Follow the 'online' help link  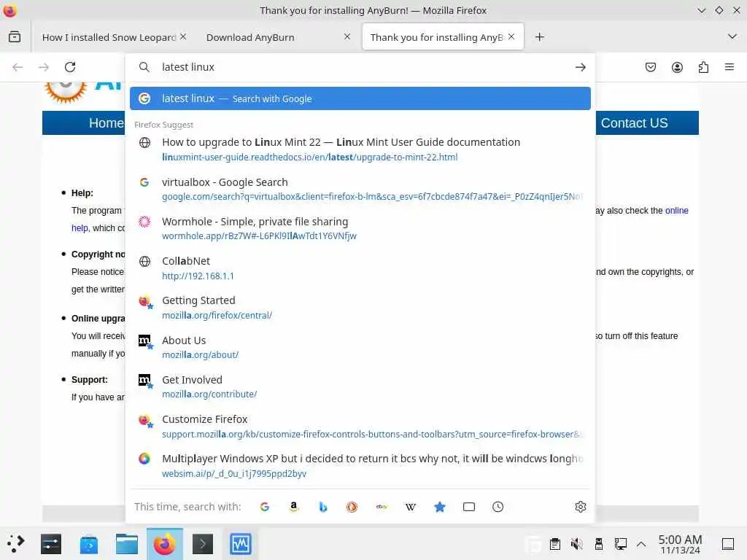pyautogui.click(x=676, y=211)
